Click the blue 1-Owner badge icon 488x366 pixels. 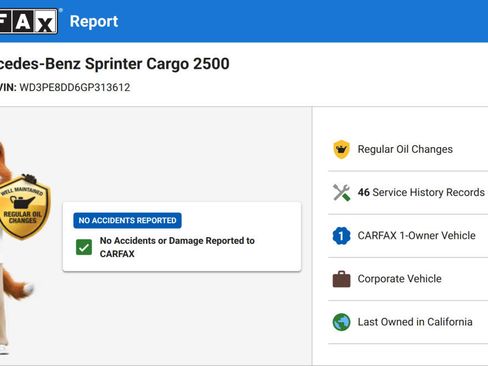(x=341, y=236)
